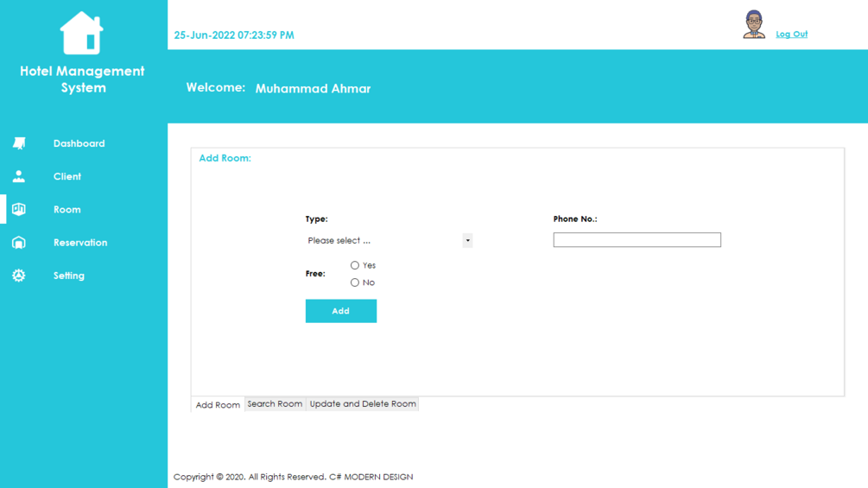Viewport: 868px width, 488px height.
Task: Click the Free: field label
Action: click(315, 274)
